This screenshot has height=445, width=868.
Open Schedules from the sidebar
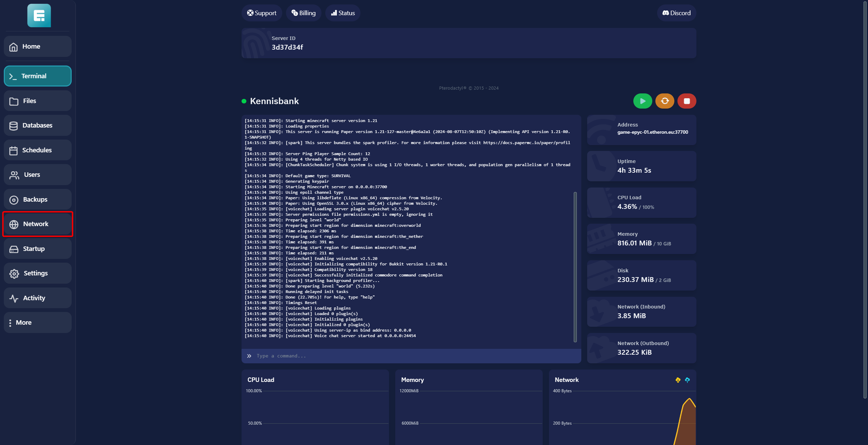point(38,150)
